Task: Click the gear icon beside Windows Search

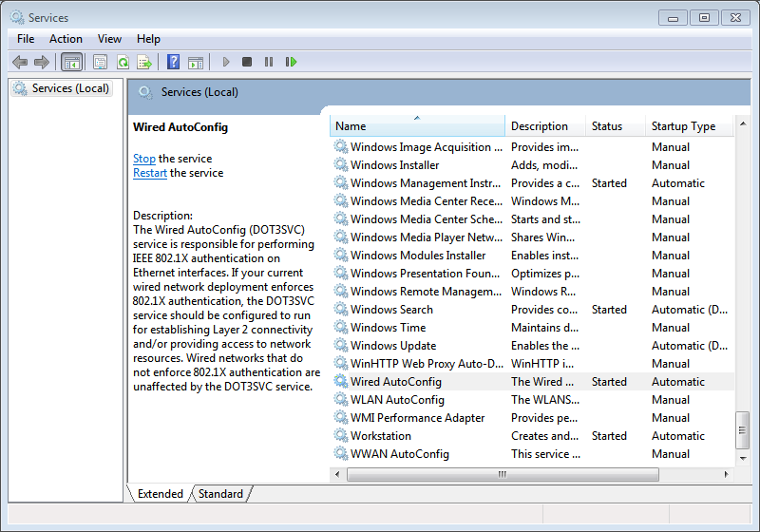Action: 341,309
